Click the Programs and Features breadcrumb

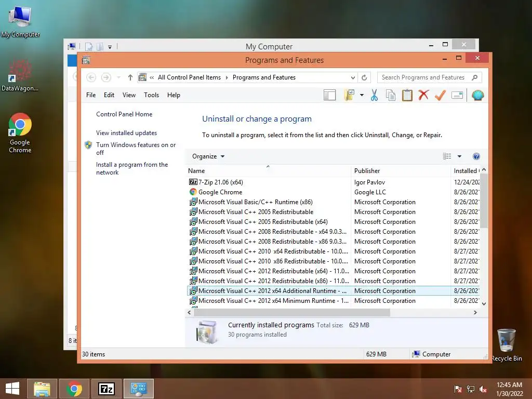(x=264, y=77)
